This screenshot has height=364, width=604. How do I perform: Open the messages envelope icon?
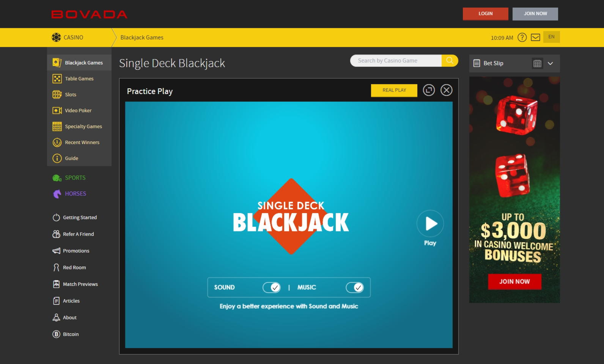535,37
